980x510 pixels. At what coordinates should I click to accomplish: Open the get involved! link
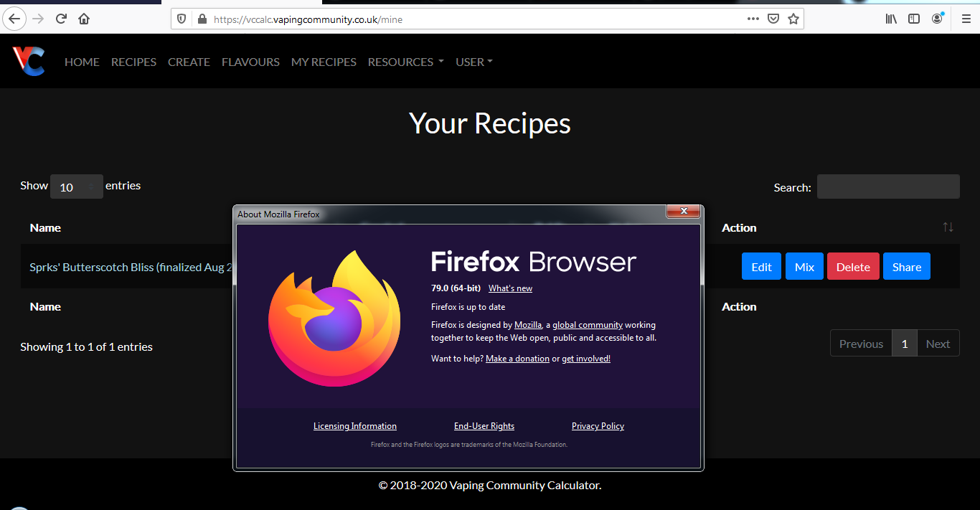coord(586,359)
